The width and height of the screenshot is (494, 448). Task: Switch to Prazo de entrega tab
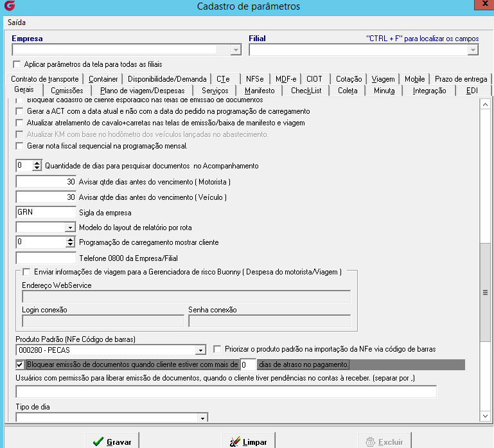point(461,79)
